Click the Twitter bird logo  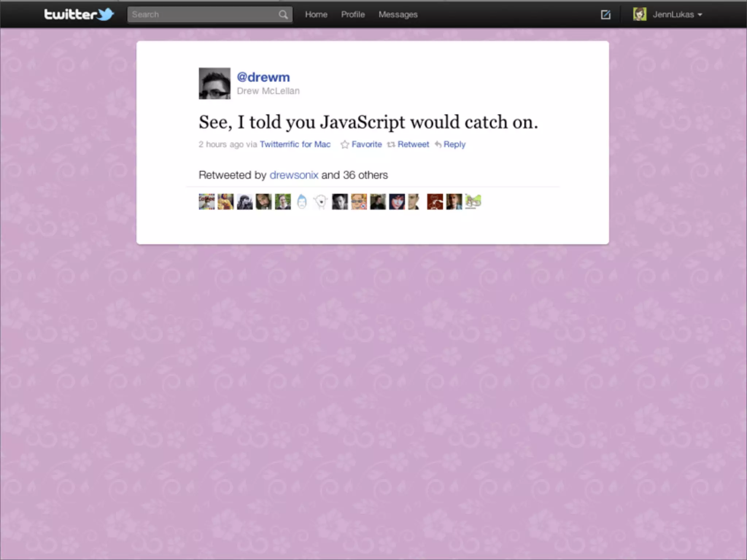coord(105,14)
